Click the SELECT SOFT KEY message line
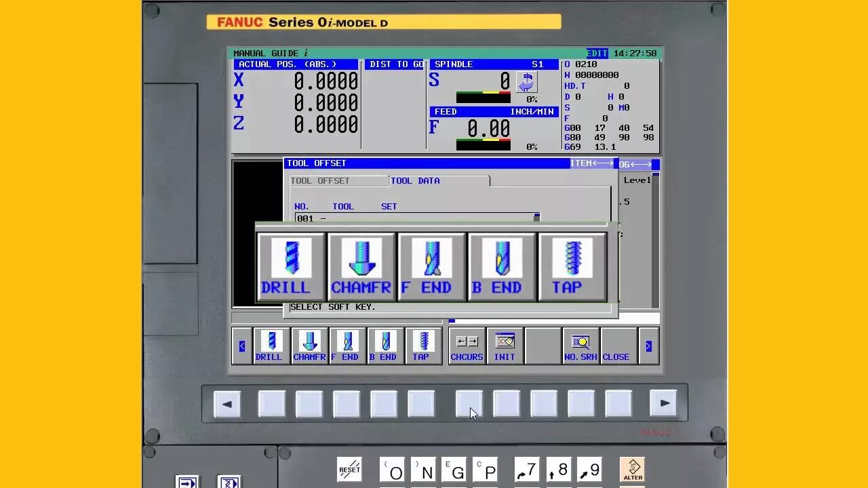This screenshot has width=868, height=488. click(x=333, y=307)
